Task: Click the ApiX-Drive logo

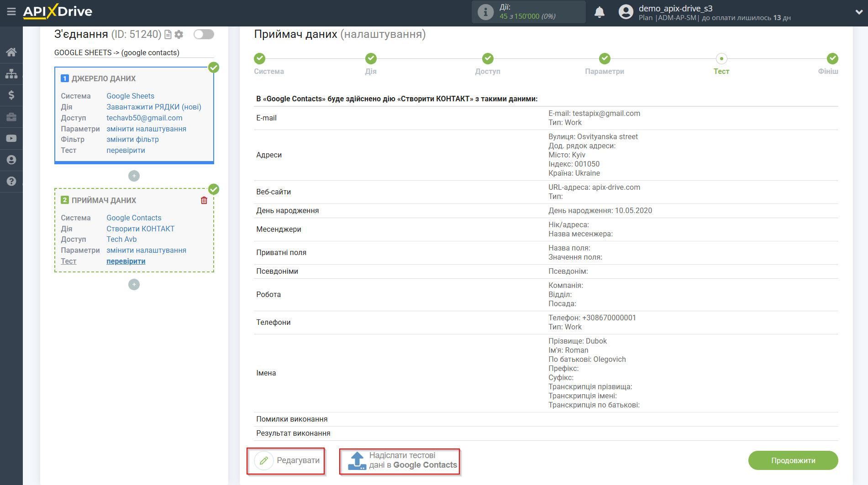Action: 58,11
